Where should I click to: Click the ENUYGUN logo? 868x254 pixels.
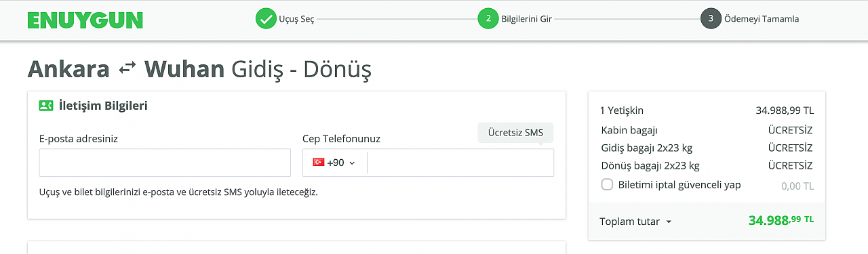point(85,20)
